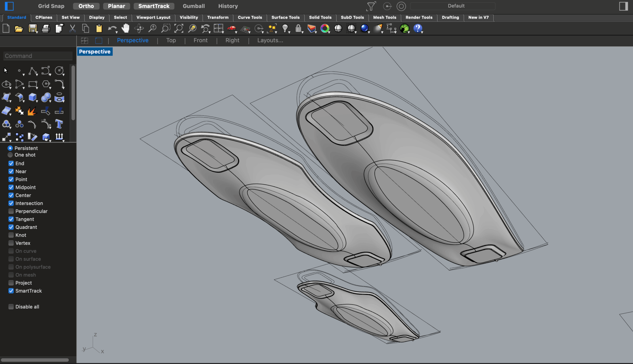Click the padlock Lock objects icon
This screenshot has width=633, height=364.
point(298,29)
